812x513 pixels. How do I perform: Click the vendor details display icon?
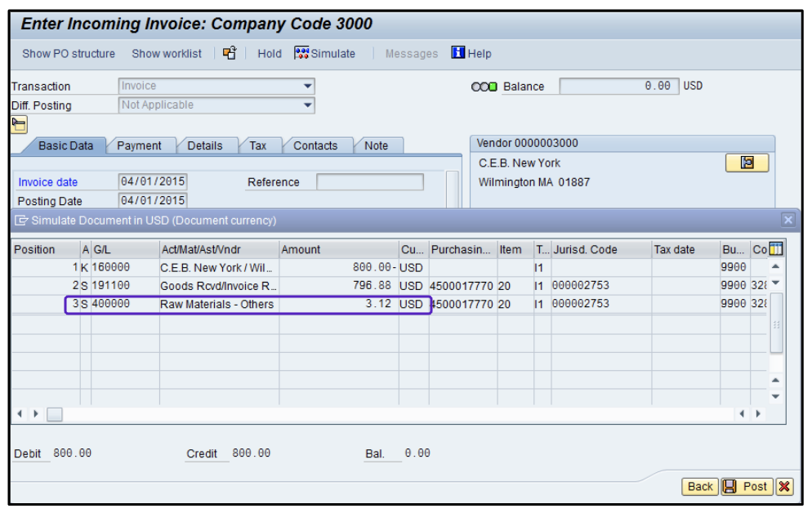pyautogui.click(x=747, y=163)
